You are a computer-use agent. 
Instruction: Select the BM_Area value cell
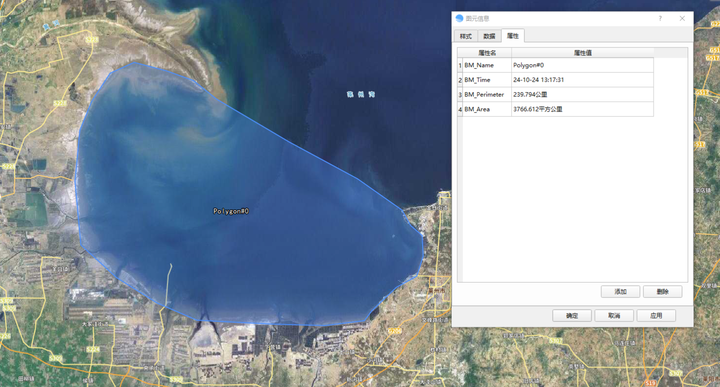582,109
